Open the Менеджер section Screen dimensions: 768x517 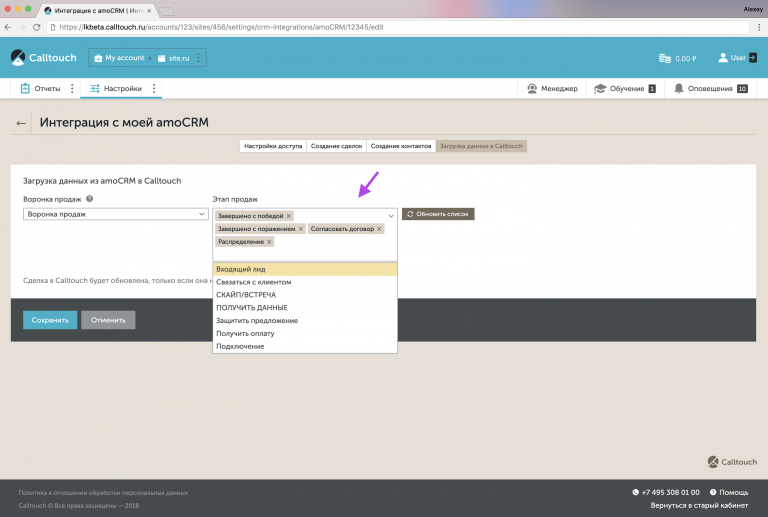coord(552,89)
